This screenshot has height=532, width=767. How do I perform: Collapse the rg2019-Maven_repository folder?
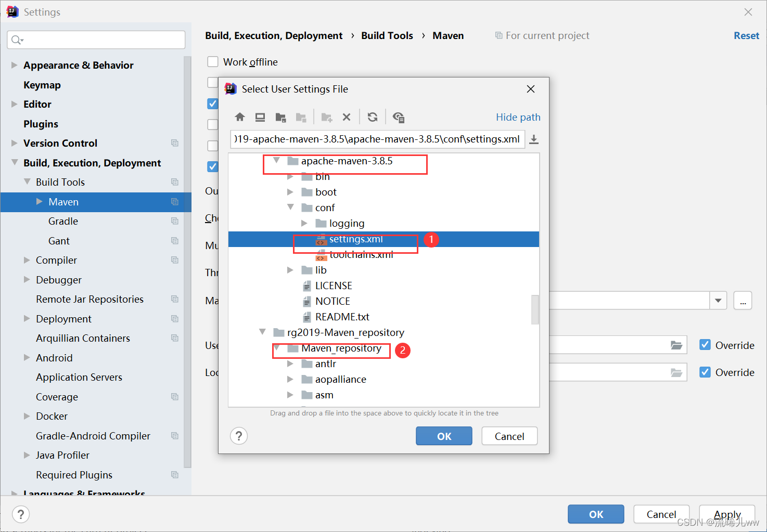point(262,332)
